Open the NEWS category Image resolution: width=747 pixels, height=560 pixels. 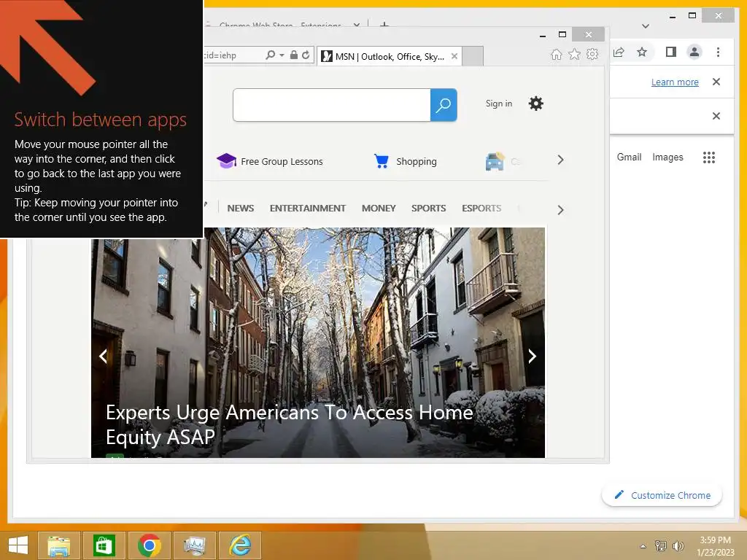(241, 208)
